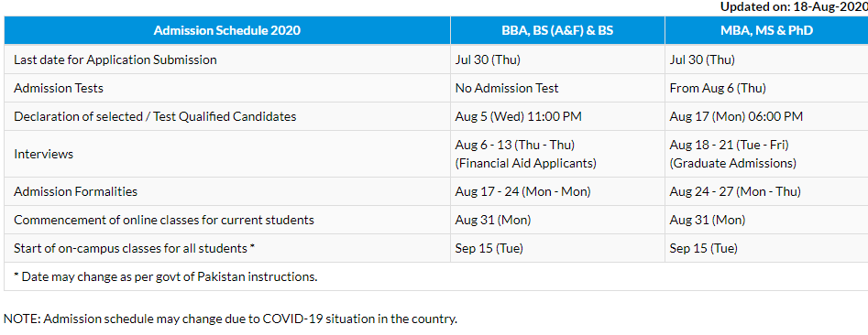
Task: Click the COVID-19 NOTE text below the table
Action: (230, 319)
